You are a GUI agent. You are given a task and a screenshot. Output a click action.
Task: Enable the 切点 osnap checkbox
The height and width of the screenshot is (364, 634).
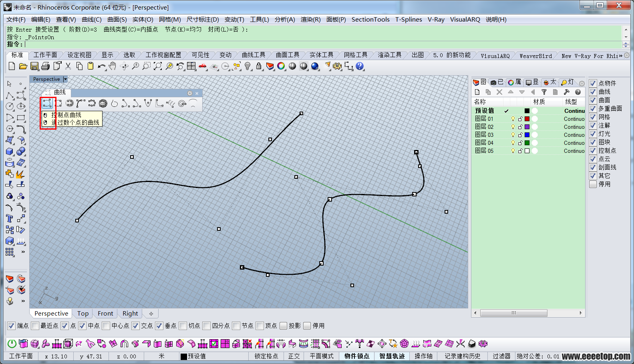pyautogui.click(x=183, y=326)
